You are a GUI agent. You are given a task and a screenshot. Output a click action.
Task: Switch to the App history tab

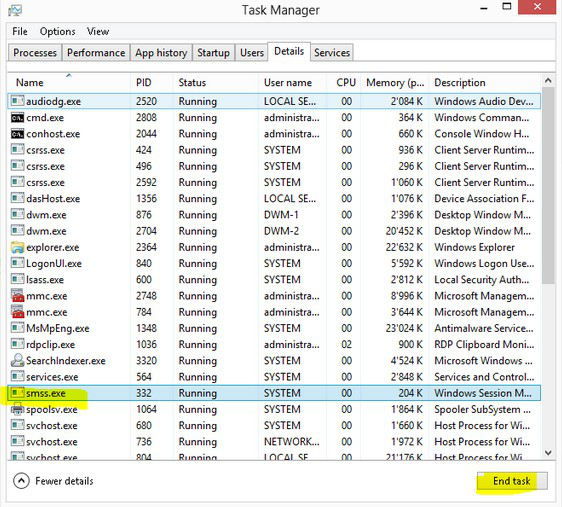click(x=161, y=53)
